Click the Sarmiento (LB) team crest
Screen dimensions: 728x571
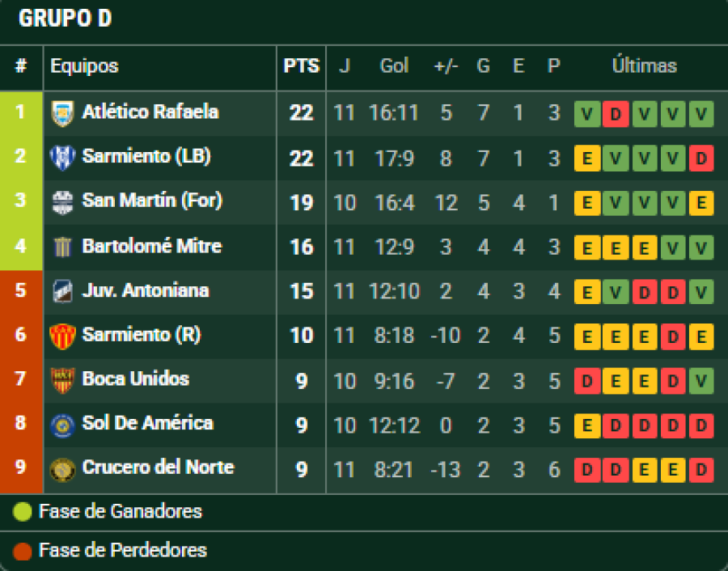pyautogui.click(x=62, y=157)
